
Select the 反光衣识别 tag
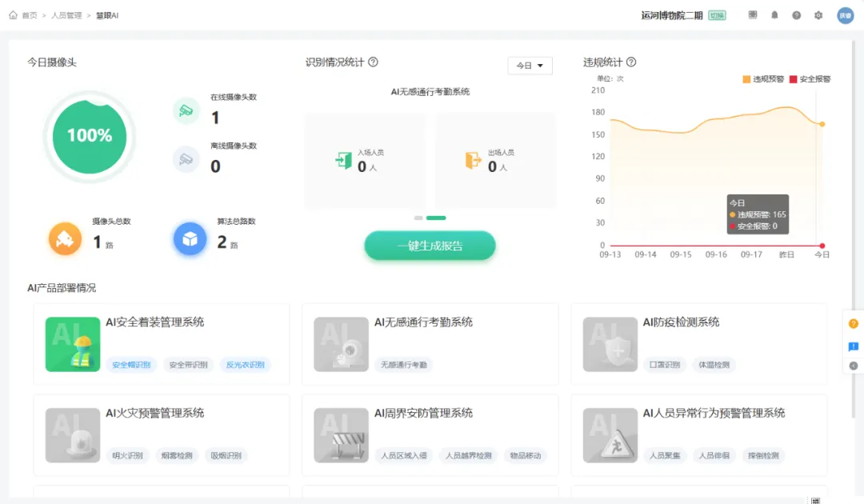[246, 365]
